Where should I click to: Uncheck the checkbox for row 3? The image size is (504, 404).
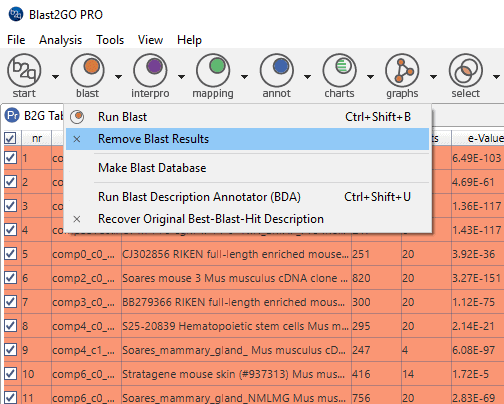[10, 206]
